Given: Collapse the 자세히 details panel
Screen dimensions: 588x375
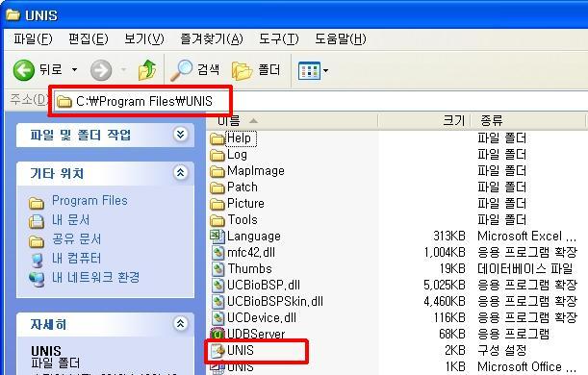Looking at the screenshot, I should tap(180, 324).
